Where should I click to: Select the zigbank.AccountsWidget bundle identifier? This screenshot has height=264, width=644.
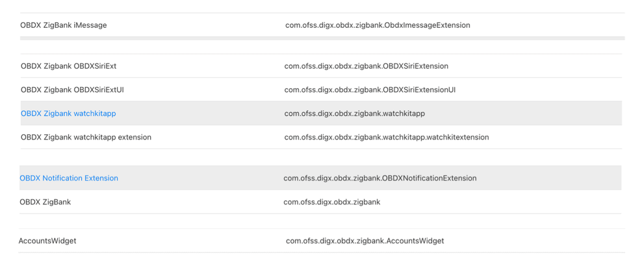point(365,241)
